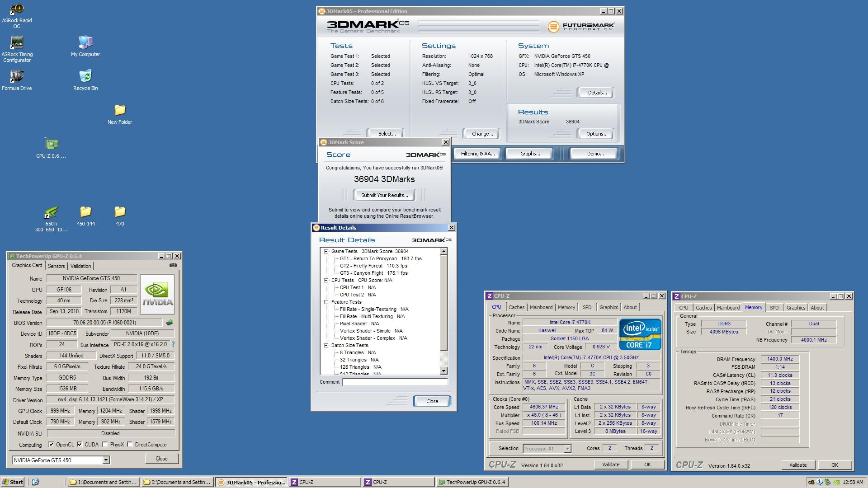The image size is (868, 488).
Task: Open the Processor #1 selection dropdown
Action: coord(567,449)
